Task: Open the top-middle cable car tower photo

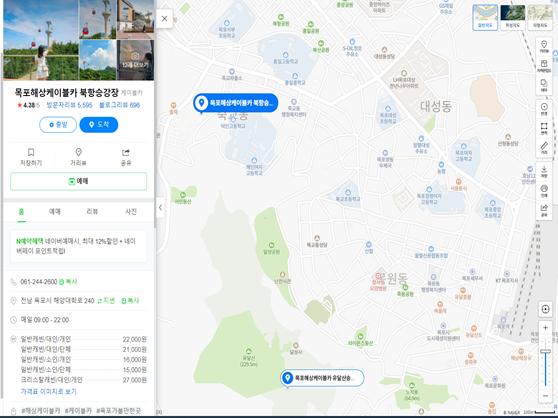Action: [98, 19]
